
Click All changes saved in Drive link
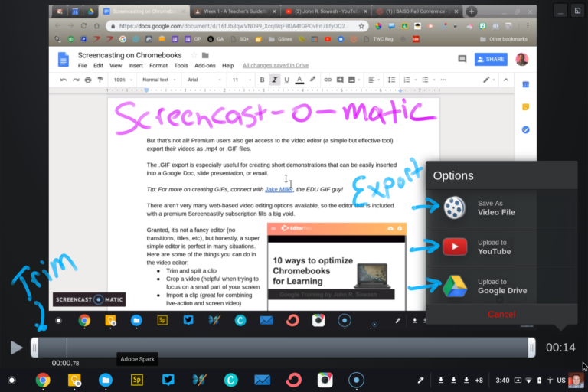[x=276, y=66]
